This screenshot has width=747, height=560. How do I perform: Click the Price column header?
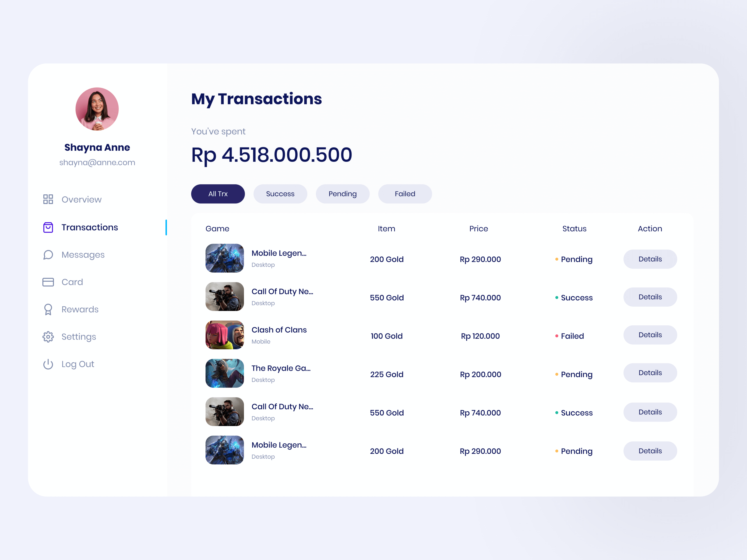[x=479, y=229]
